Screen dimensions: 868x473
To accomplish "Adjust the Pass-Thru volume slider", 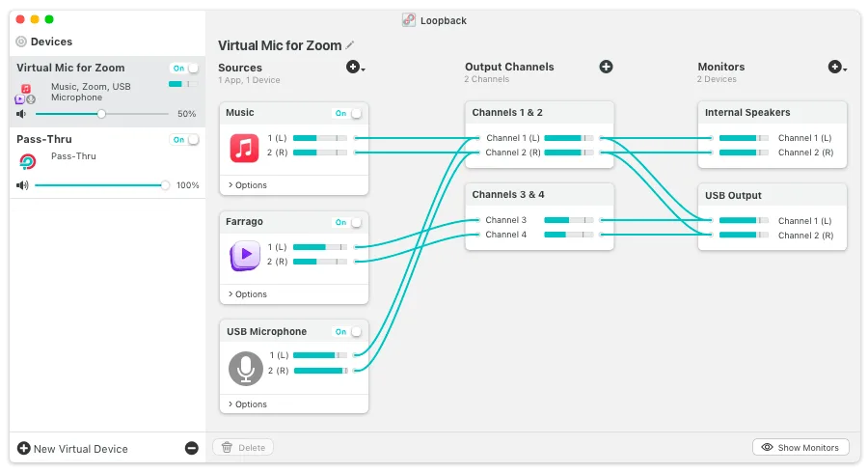I will [102, 185].
